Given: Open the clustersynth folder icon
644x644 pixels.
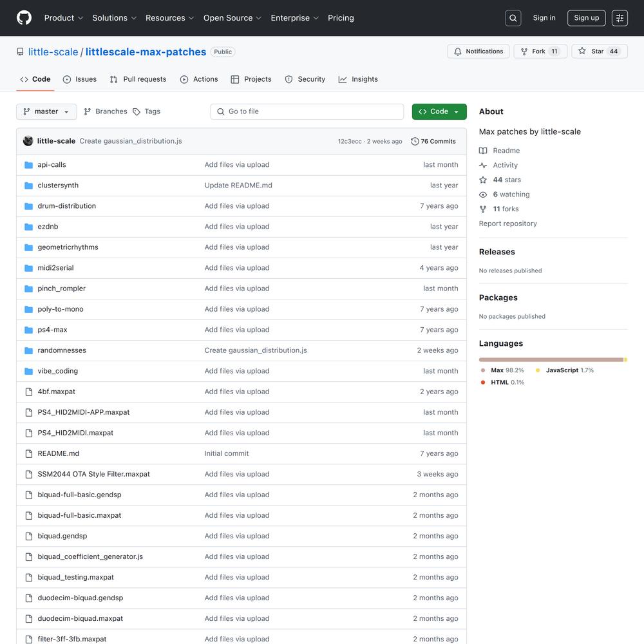Looking at the screenshot, I should pyautogui.click(x=29, y=185).
